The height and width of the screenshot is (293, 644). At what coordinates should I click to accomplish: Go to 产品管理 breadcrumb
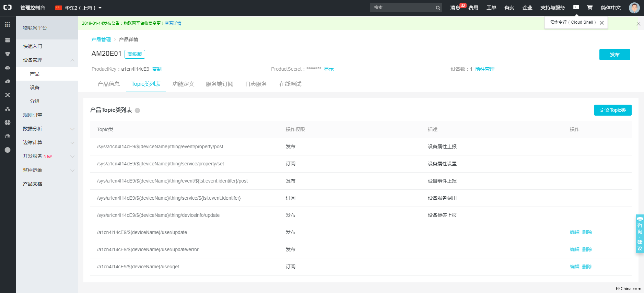(x=101, y=39)
